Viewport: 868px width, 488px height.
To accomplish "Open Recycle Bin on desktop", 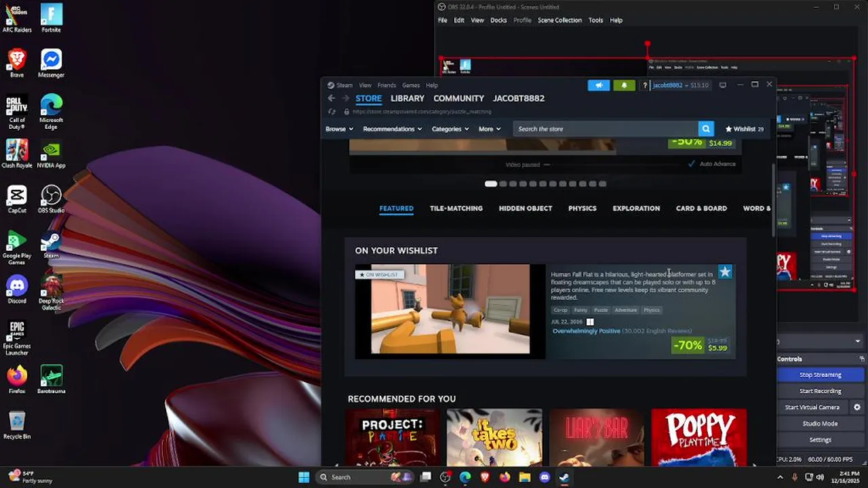I will [17, 425].
